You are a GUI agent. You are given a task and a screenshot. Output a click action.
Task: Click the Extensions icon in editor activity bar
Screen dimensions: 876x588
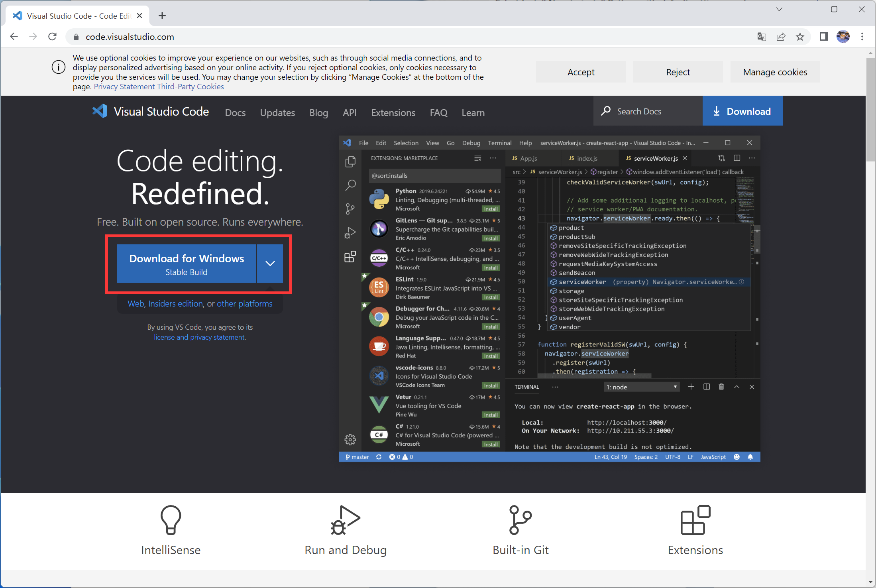(x=350, y=257)
